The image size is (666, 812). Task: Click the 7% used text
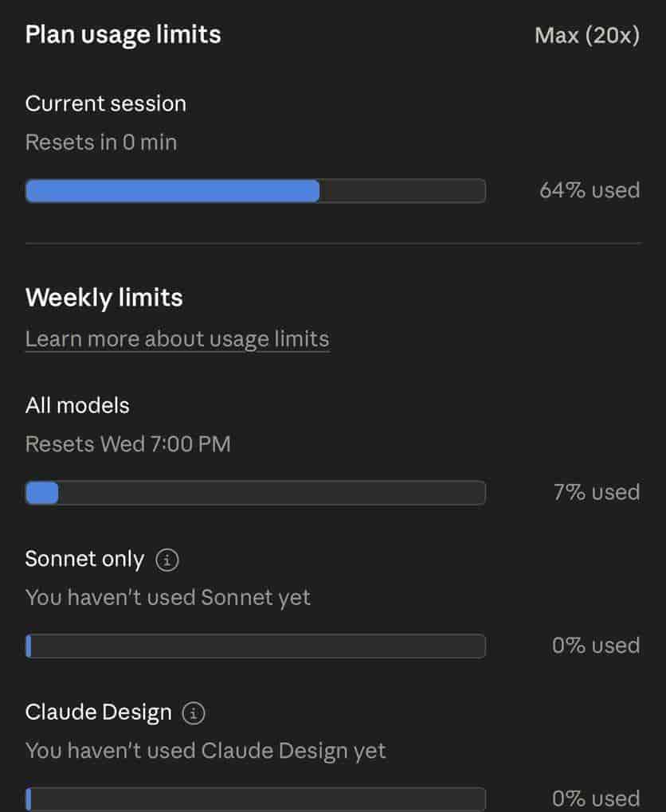[x=597, y=492]
